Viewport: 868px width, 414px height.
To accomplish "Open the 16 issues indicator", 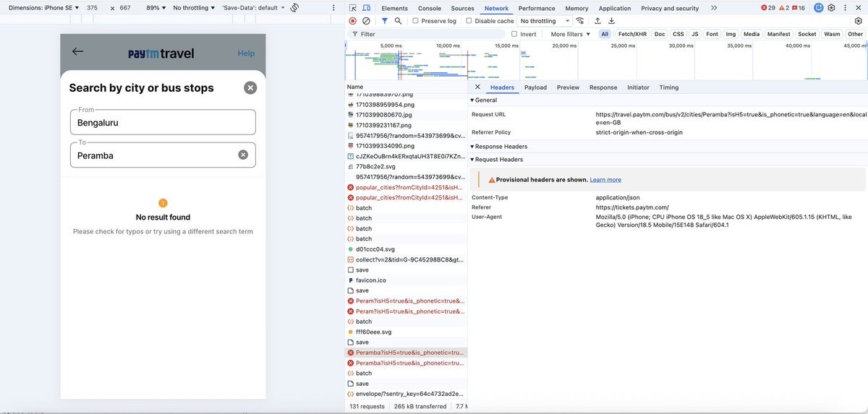I will click(799, 8).
